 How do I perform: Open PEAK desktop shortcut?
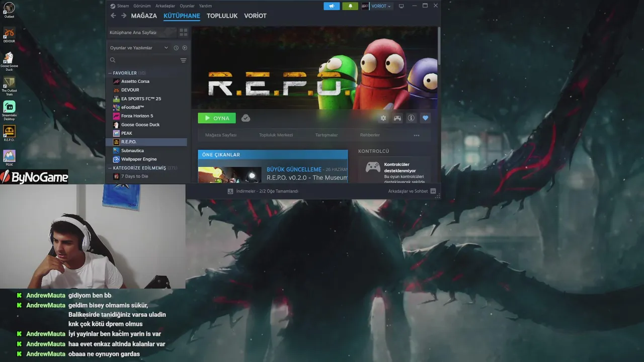(x=9, y=158)
